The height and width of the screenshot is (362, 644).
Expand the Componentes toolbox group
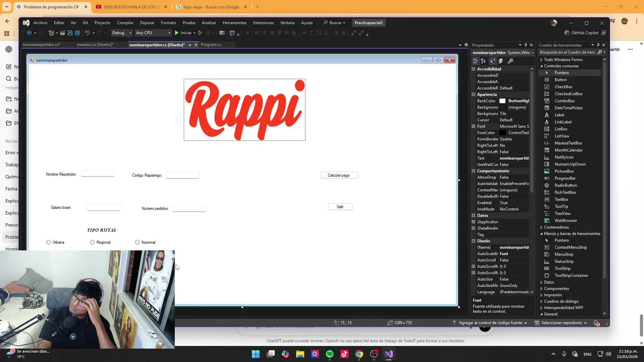(541, 289)
